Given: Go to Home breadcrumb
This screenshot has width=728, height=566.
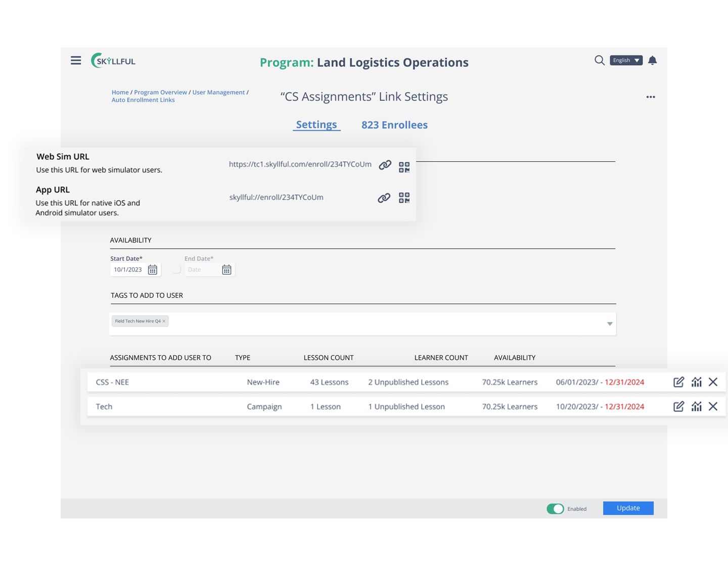Looking at the screenshot, I should 120,92.
